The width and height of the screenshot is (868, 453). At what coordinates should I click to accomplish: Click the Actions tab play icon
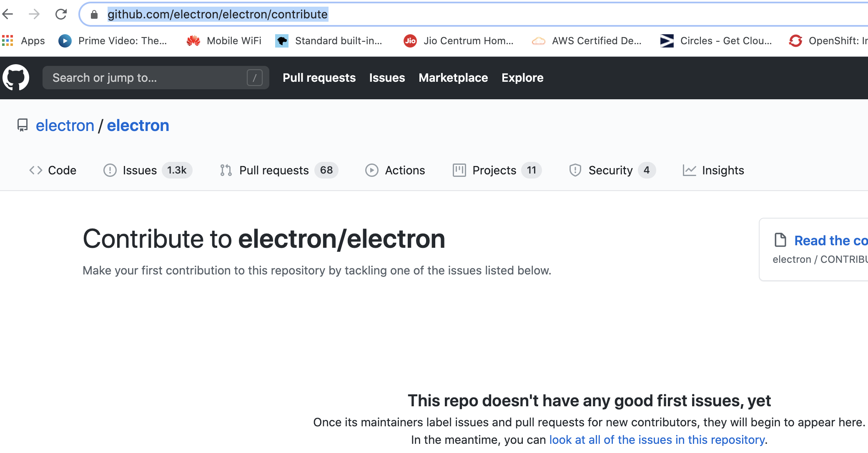[372, 170]
